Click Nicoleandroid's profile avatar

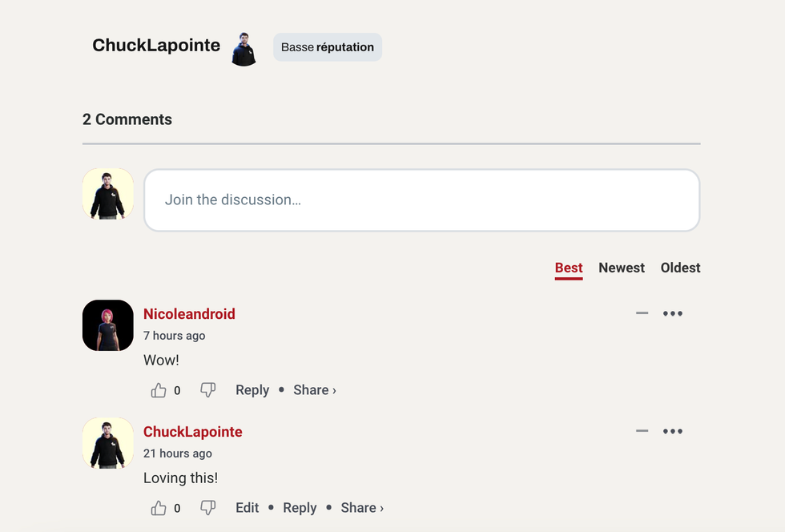(107, 325)
